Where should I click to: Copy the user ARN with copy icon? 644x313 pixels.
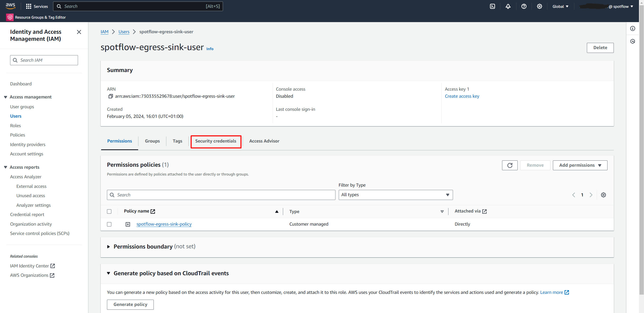point(110,96)
